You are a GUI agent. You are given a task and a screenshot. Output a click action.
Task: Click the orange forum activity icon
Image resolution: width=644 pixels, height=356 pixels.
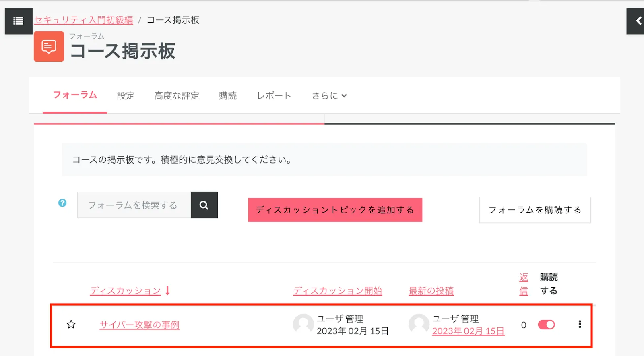pos(49,47)
